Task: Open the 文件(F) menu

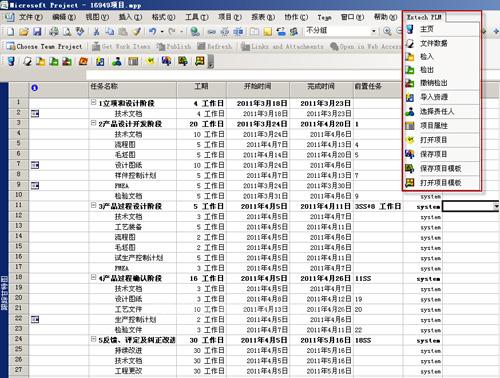Action: coord(31,17)
